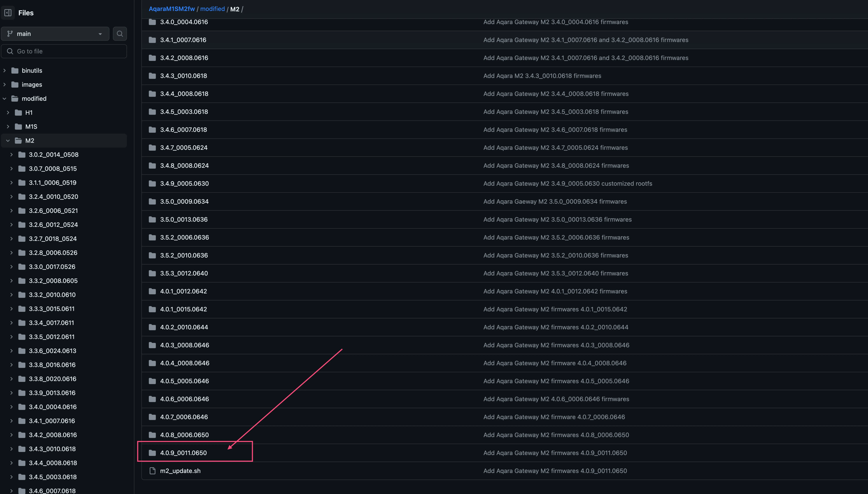
Task: Click folder icon for 3.4.7_0005.0624 in main list
Action: 152,148
